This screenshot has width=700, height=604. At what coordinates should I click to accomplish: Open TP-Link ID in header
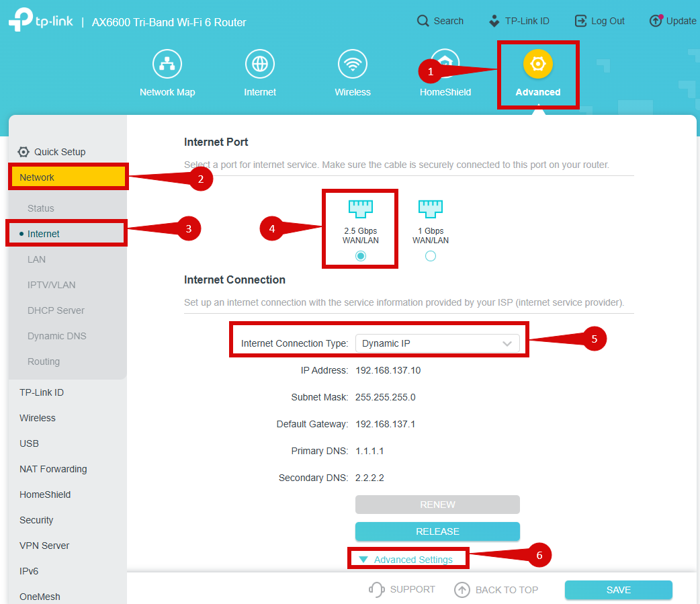tap(519, 21)
